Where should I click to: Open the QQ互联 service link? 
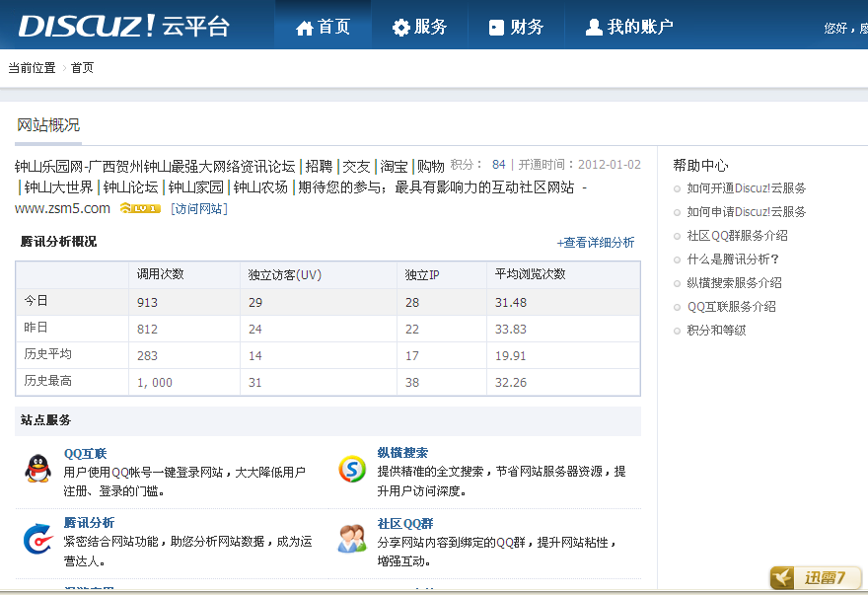click(85, 454)
